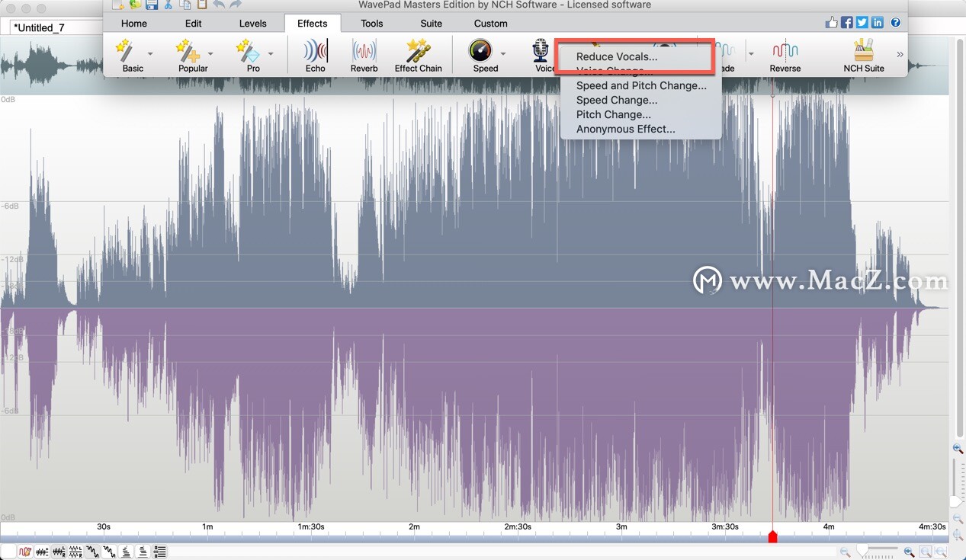Viewport: 966px width, 560px height.
Task: Open the Basic effects wizard
Action: click(131, 56)
